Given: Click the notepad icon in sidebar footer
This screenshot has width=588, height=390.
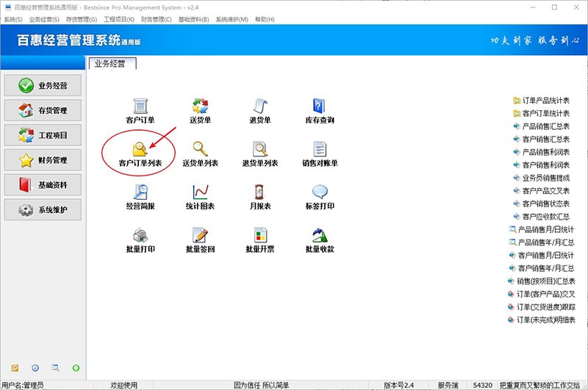Looking at the screenshot, I should click(x=15, y=368).
